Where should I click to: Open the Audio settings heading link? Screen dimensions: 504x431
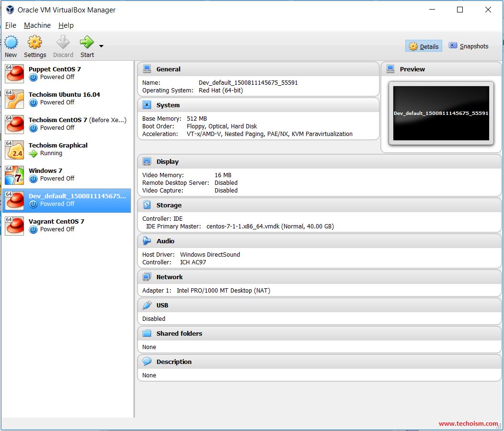click(166, 241)
